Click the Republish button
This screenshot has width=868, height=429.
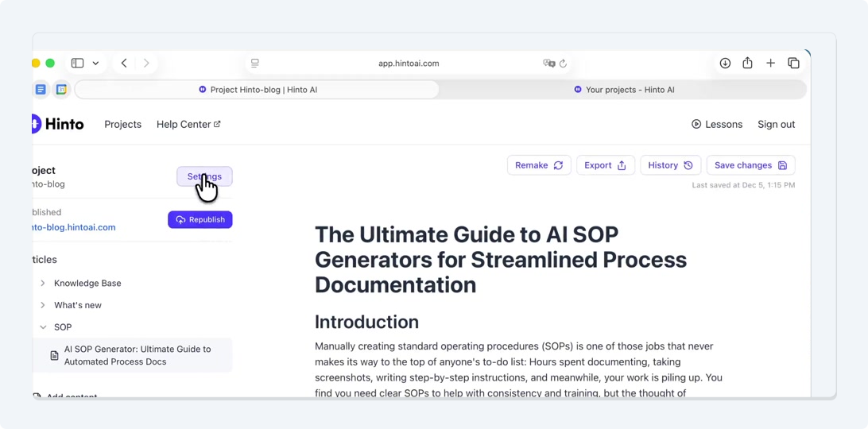[200, 219]
